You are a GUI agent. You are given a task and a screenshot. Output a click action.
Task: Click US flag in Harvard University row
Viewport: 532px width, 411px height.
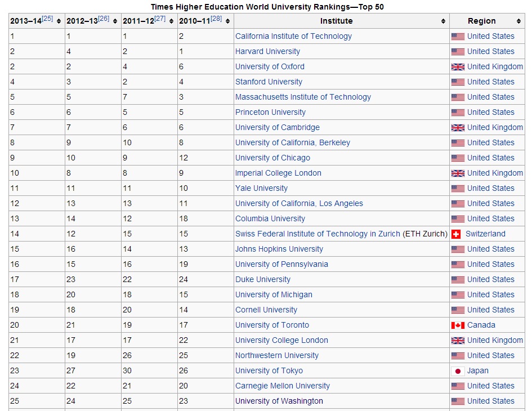[458, 52]
